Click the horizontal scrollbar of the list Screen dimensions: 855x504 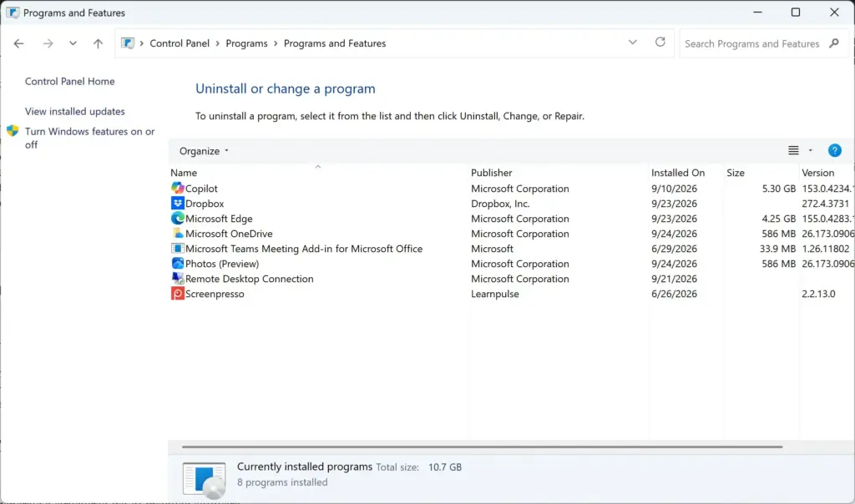tap(482, 446)
